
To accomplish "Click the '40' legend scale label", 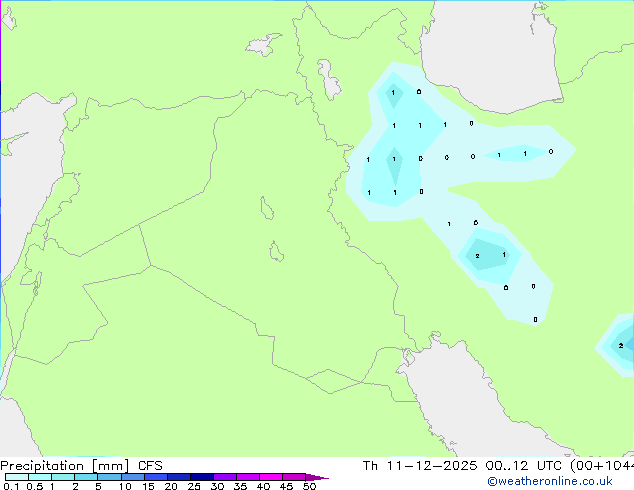I will coord(263,486).
